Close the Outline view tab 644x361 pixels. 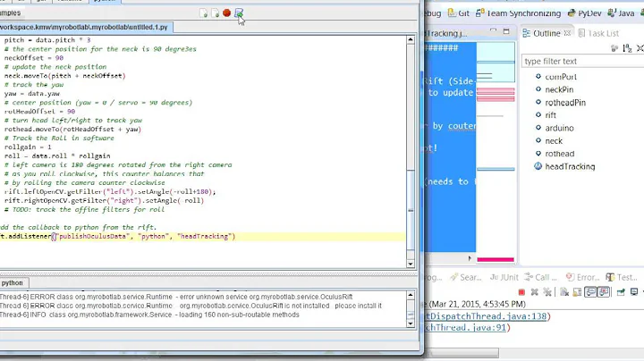567,33
